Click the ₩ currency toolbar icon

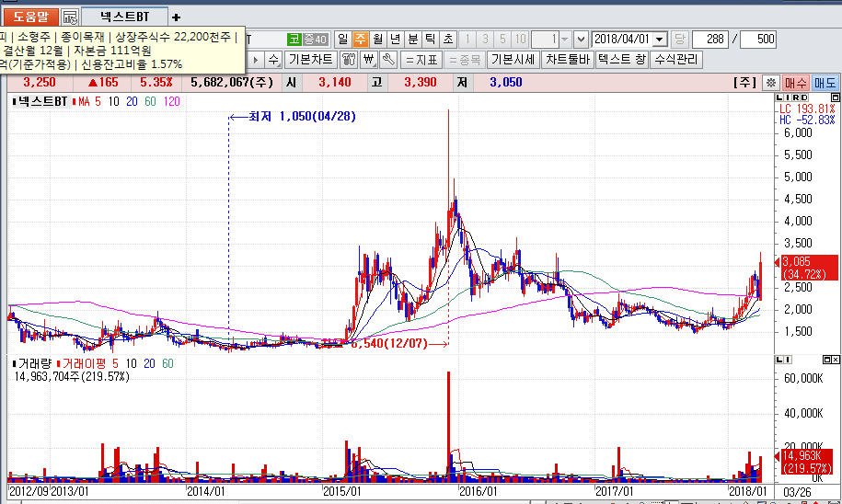click(x=369, y=60)
